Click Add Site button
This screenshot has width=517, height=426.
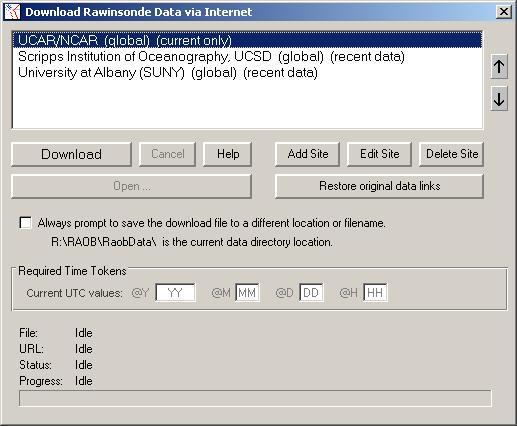coord(307,154)
